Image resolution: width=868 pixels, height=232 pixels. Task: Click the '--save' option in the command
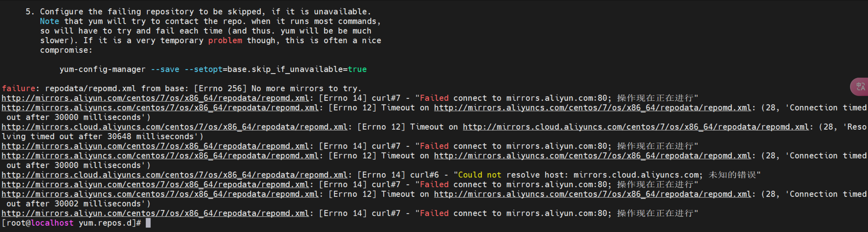[165, 69]
